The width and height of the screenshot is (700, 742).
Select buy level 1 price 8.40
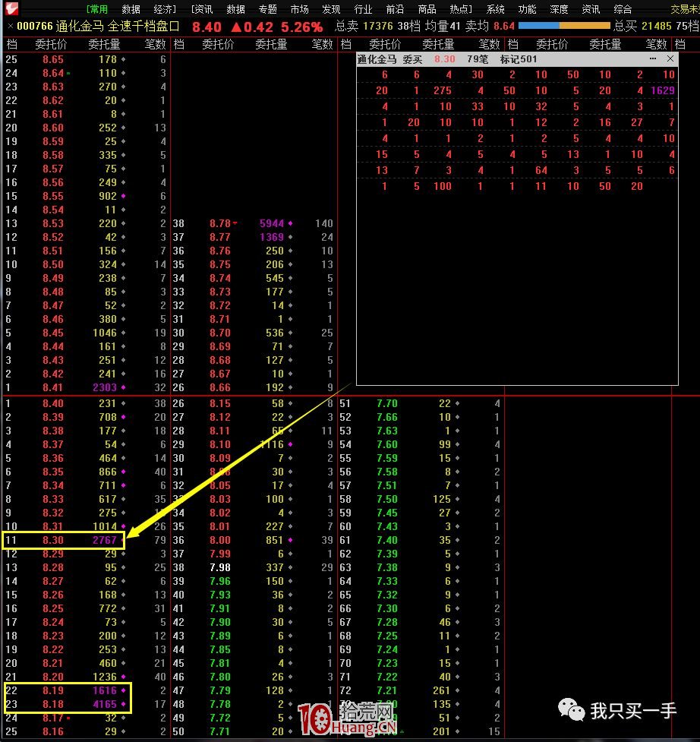pos(53,403)
